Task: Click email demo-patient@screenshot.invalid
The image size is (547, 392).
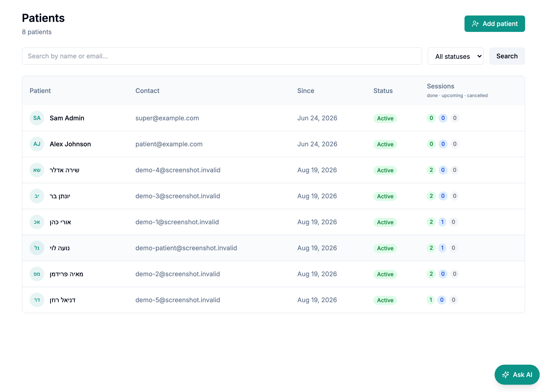Action: 186,248
